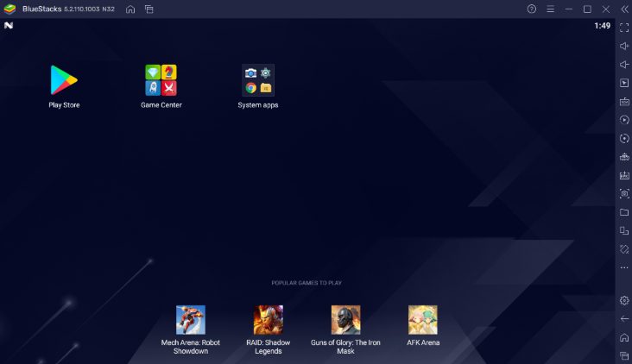Show more sidebar options (three dots)
The width and height of the screenshot is (632, 364).
[x=624, y=267]
